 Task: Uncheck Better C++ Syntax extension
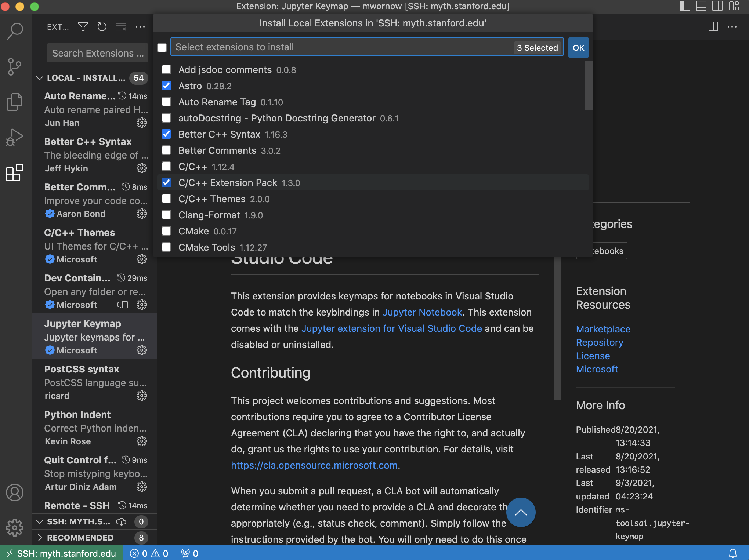tap(166, 134)
